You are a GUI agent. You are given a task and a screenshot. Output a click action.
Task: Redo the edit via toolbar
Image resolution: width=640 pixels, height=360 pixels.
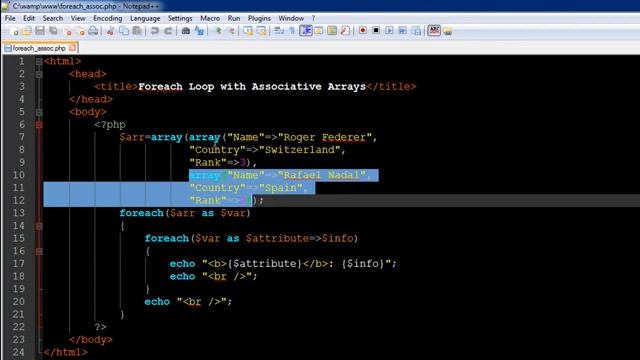(x=168, y=31)
